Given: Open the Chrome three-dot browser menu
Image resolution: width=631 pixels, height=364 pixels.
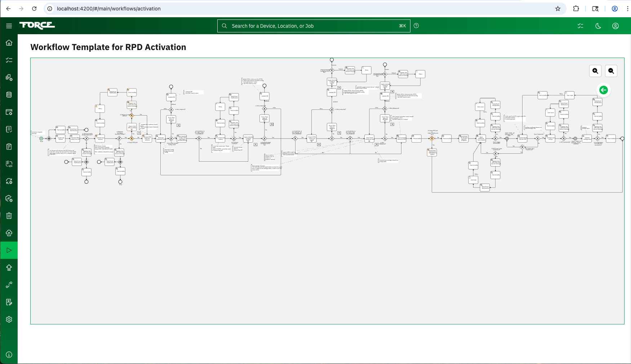Looking at the screenshot, I should pos(627,8).
